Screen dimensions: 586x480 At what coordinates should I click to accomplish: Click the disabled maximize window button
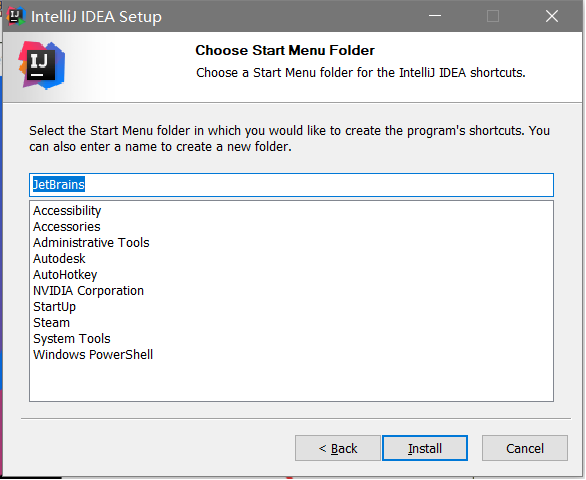click(x=493, y=16)
